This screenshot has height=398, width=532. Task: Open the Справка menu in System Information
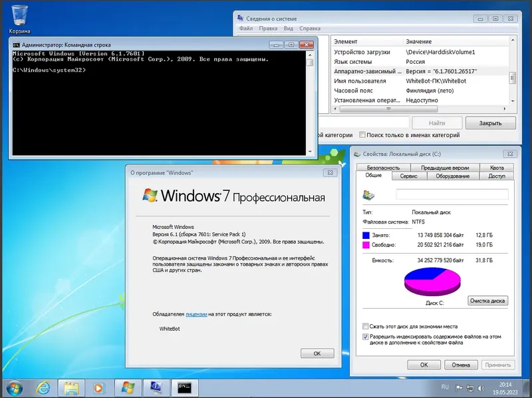pyautogui.click(x=310, y=29)
